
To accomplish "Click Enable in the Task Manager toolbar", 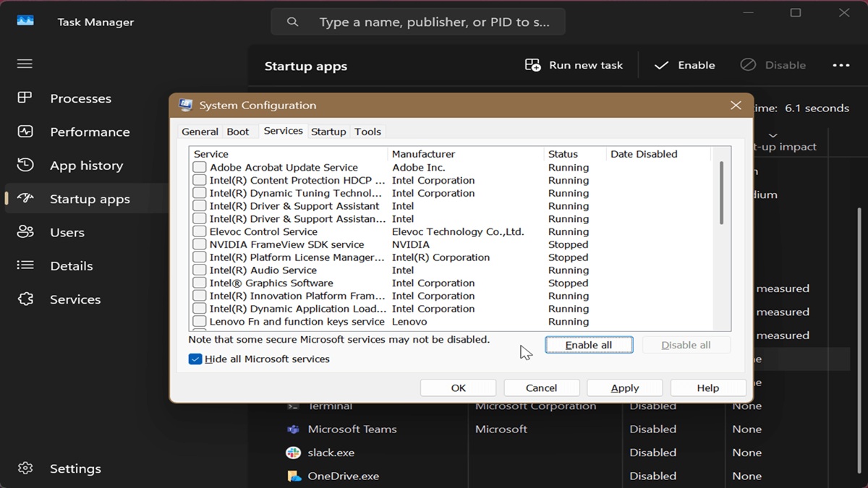I will [x=685, y=65].
